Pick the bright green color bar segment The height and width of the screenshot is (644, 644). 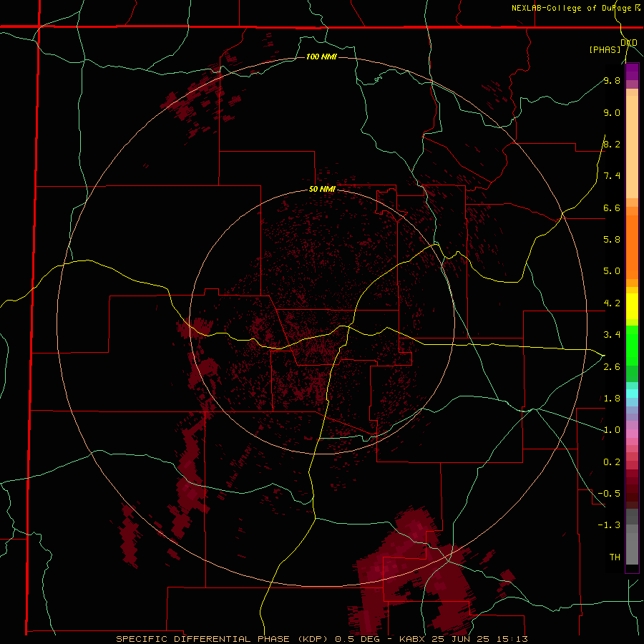point(632,345)
